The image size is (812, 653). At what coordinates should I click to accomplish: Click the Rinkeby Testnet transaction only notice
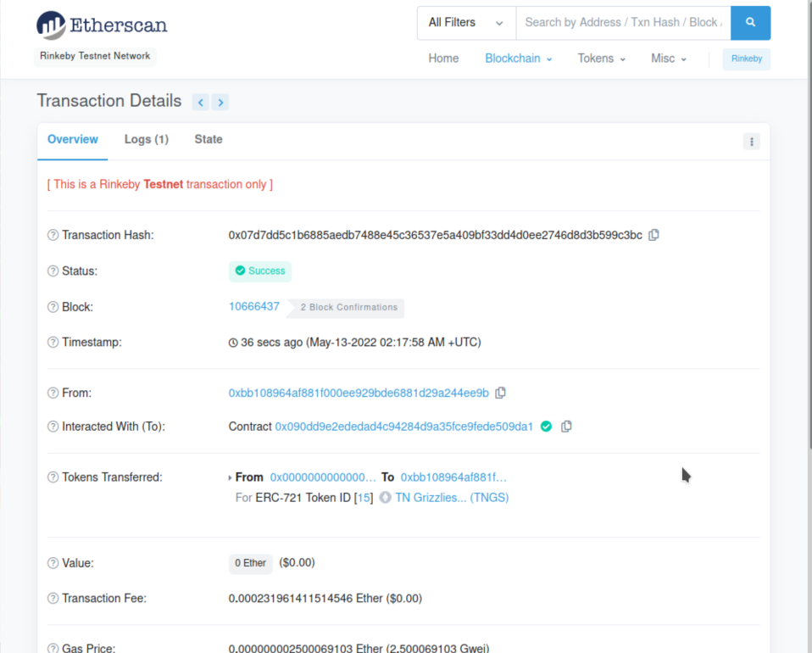(x=160, y=184)
